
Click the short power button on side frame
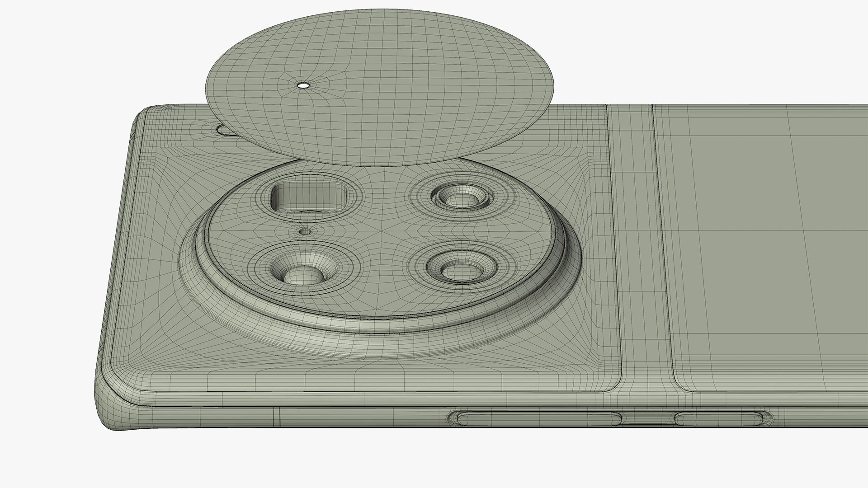[719, 418]
